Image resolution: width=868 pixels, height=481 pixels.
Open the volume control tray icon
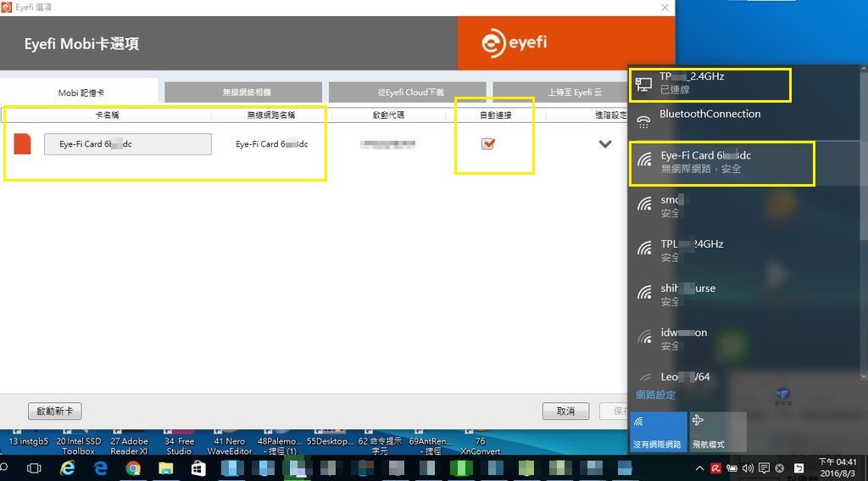point(748,469)
